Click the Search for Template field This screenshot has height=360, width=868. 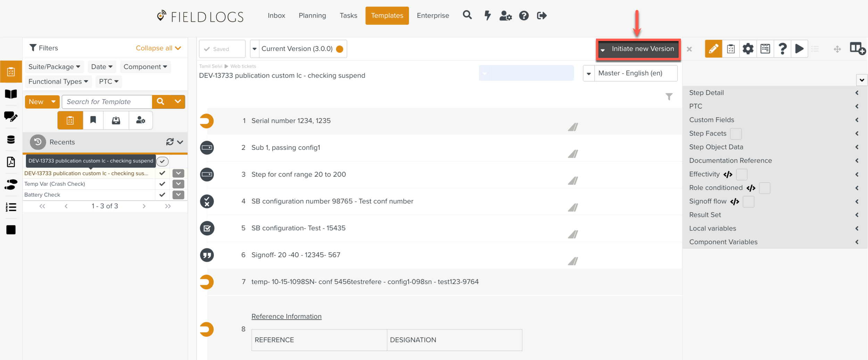pos(107,102)
